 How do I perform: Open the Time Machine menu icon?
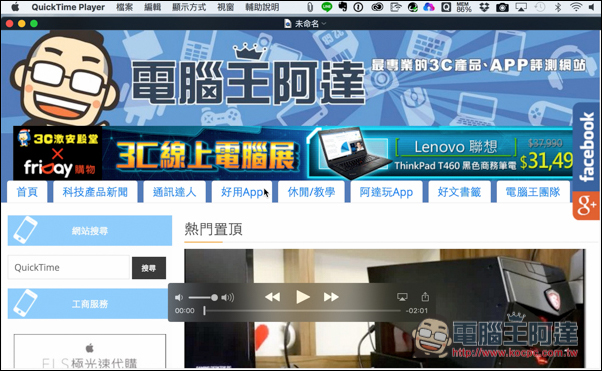tap(540, 7)
